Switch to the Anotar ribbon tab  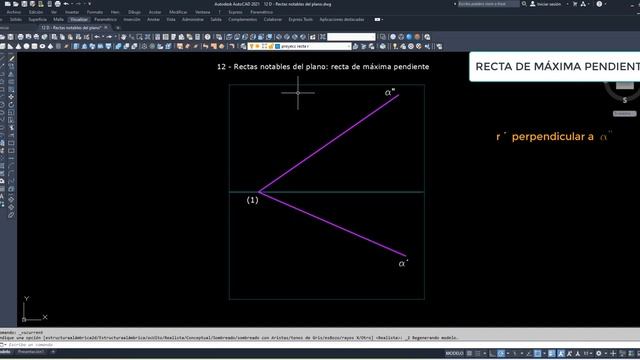click(153, 20)
